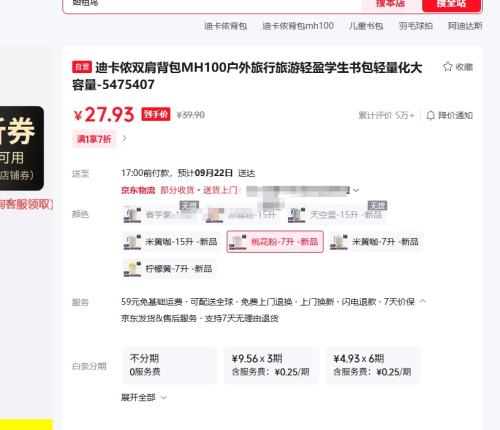
Task: Click the 收藏 star icon
Action: 448,67
